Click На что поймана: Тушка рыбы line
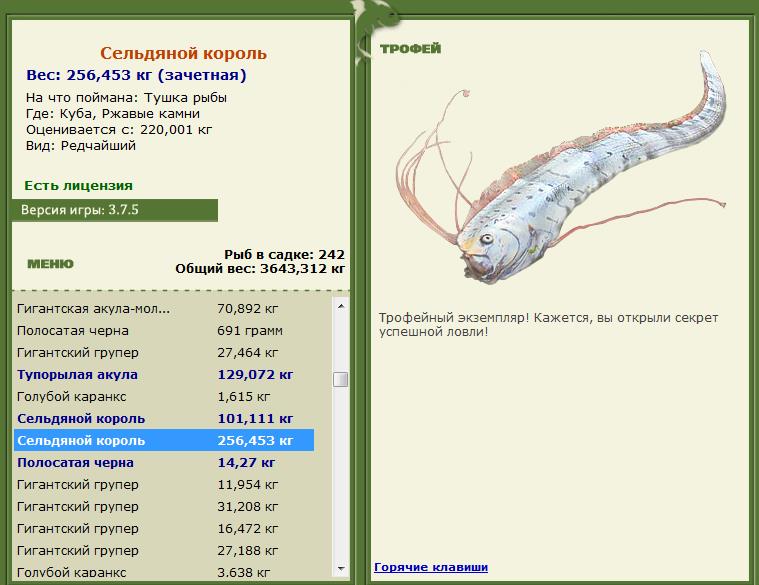Viewport: 759px width, 585px height. tap(126, 98)
